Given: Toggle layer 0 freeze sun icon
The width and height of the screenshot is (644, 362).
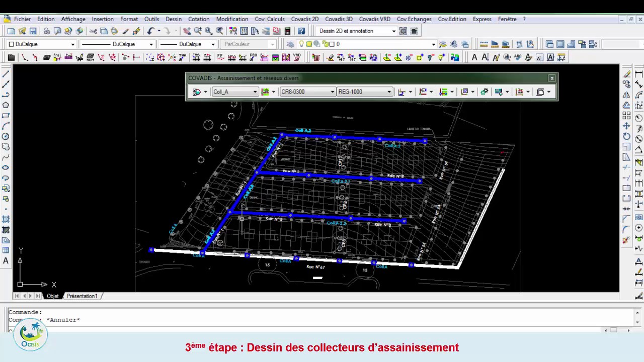Looking at the screenshot, I should click(x=309, y=44).
